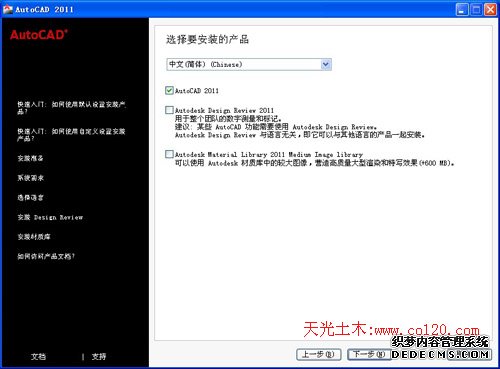Viewport: 500px width, 369px height.
Task: Click the 中文(简体) Chinese combo box
Action: coord(249,64)
